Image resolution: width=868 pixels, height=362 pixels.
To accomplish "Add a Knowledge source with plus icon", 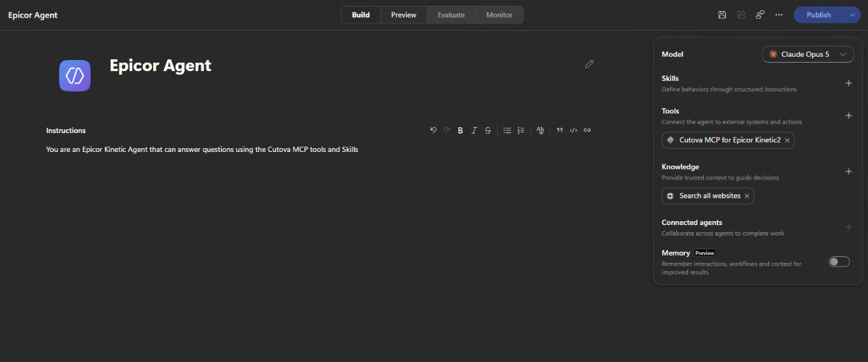I will pos(848,172).
